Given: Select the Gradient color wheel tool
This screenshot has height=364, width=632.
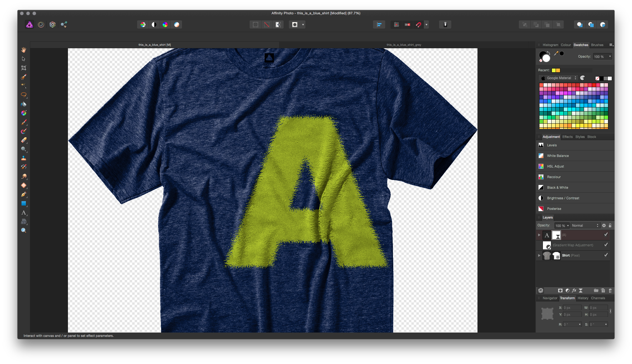Looking at the screenshot, I should point(24,113).
